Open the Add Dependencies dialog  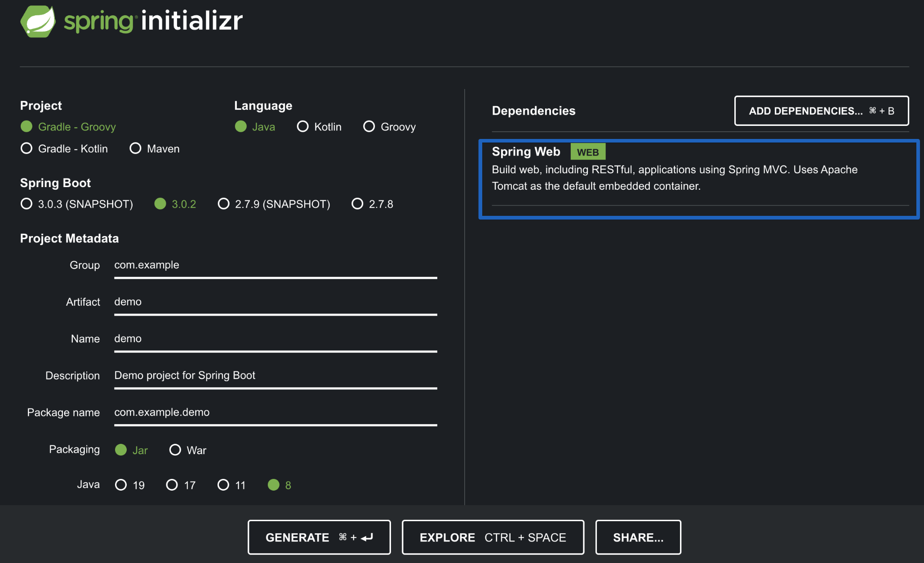pyautogui.click(x=821, y=111)
